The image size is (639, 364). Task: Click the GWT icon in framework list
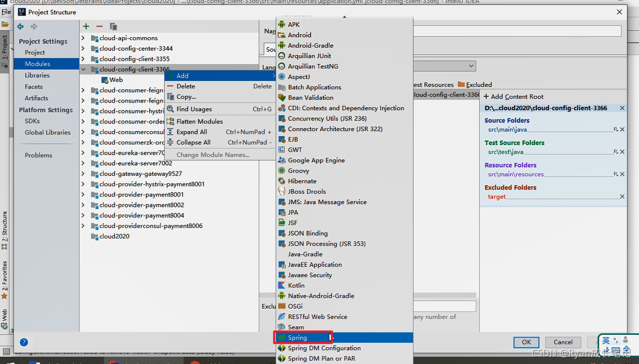tap(282, 150)
